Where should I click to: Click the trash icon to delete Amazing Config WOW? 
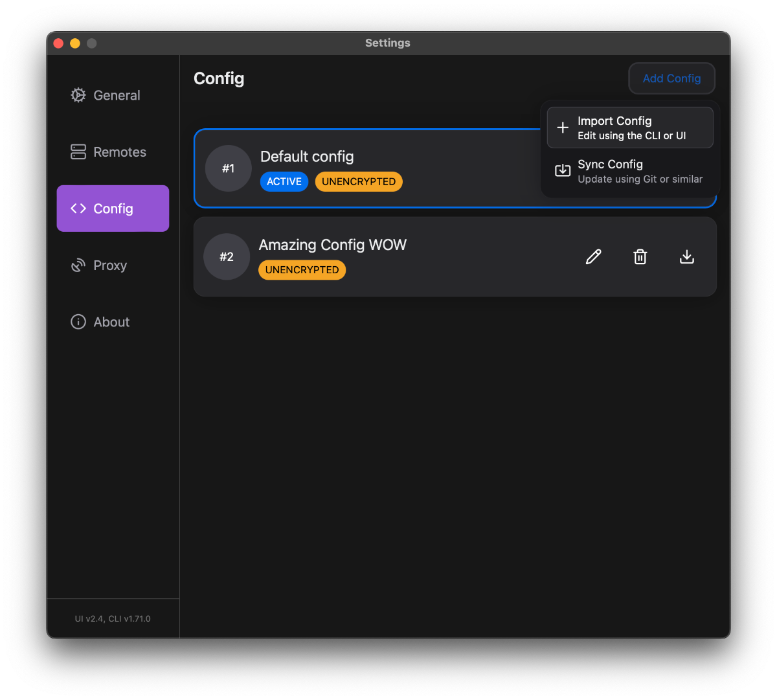[x=640, y=256]
